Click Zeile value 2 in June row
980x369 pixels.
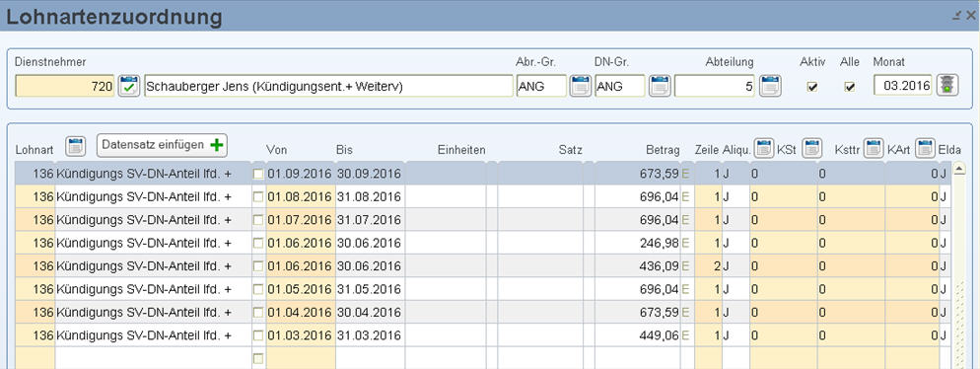click(708, 266)
